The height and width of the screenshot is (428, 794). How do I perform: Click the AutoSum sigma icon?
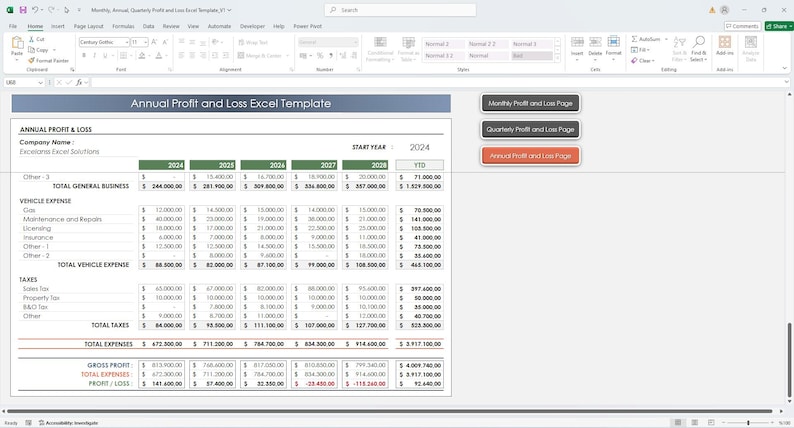[x=634, y=39]
